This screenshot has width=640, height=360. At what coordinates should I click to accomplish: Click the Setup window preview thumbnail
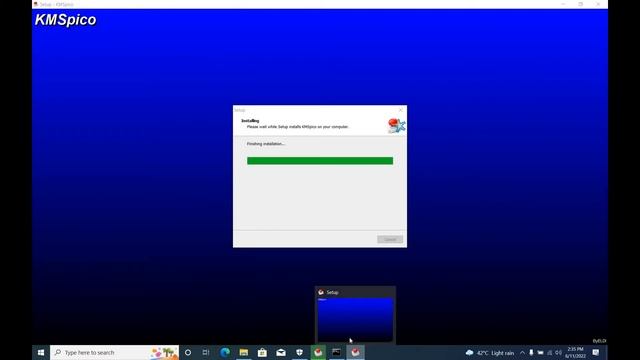pyautogui.click(x=355, y=320)
